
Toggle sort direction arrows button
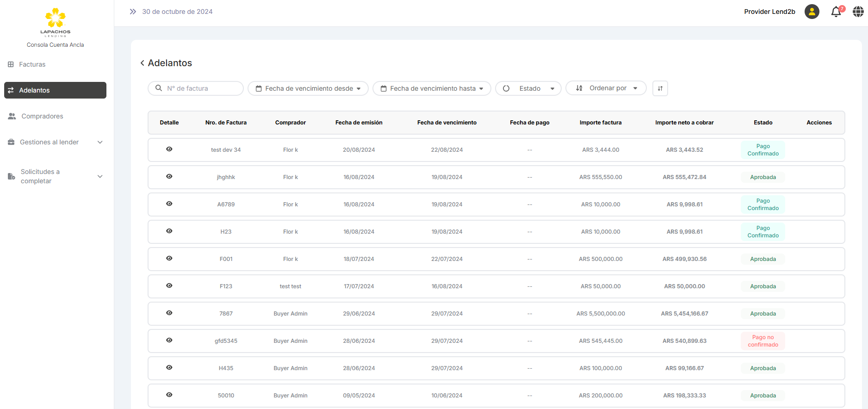click(x=660, y=88)
